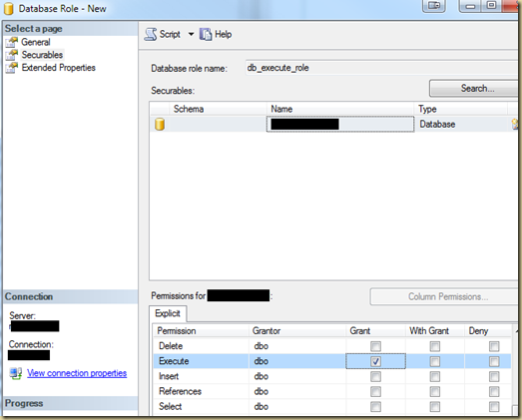Click the Help toolbar label
Screen dimensions: 522x420
click(x=223, y=34)
